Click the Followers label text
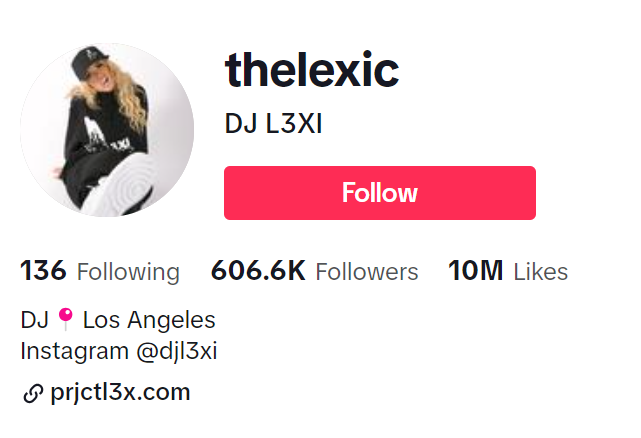 coord(367,272)
